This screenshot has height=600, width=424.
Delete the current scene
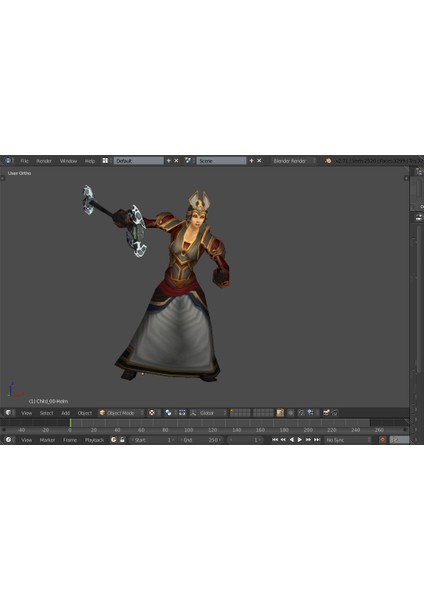[259, 161]
